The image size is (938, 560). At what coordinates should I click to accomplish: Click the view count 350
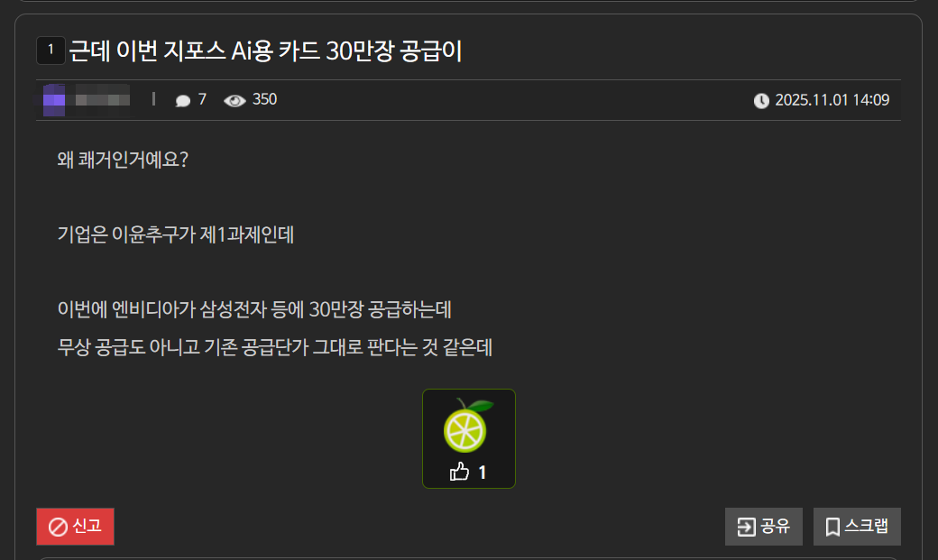(264, 99)
